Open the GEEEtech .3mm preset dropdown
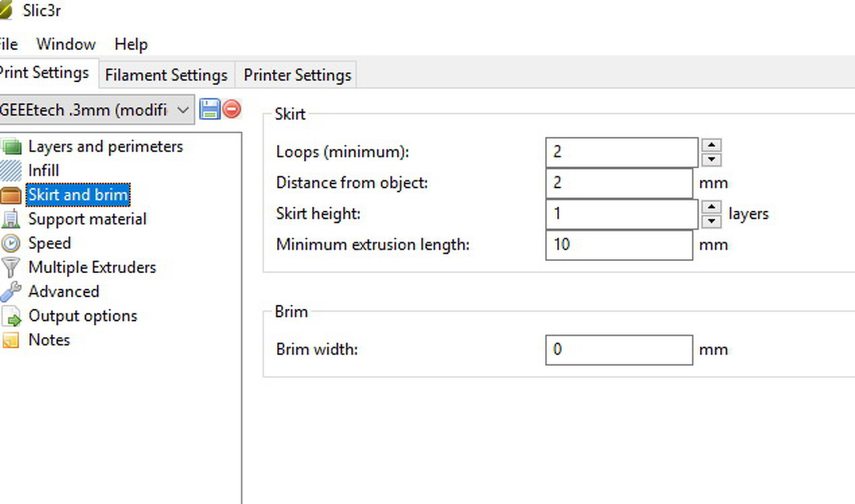The width and height of the screenshot is (855, 504). pos(96,109)
